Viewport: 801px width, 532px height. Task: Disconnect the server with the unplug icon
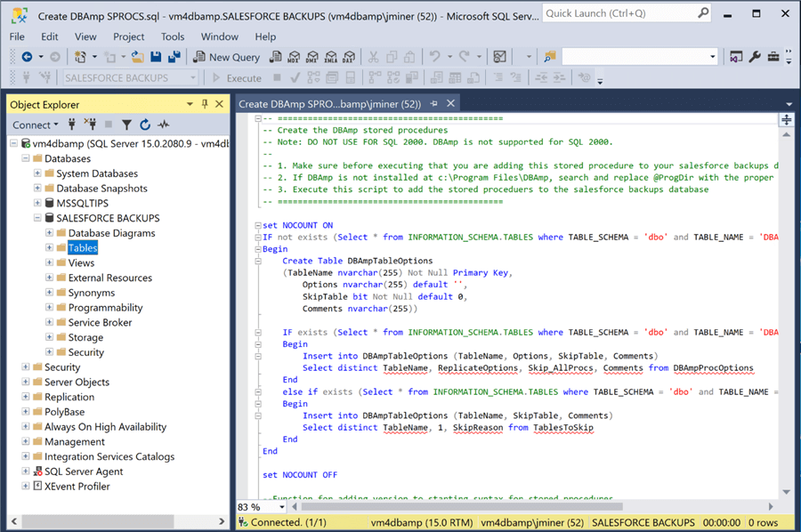[91, 125]
